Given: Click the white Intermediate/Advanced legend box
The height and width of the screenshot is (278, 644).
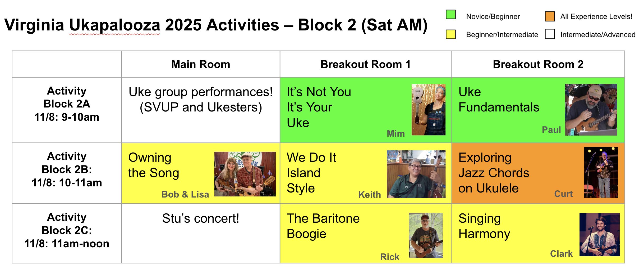Looking at the screenshot, I should click(x=550, y=34).
